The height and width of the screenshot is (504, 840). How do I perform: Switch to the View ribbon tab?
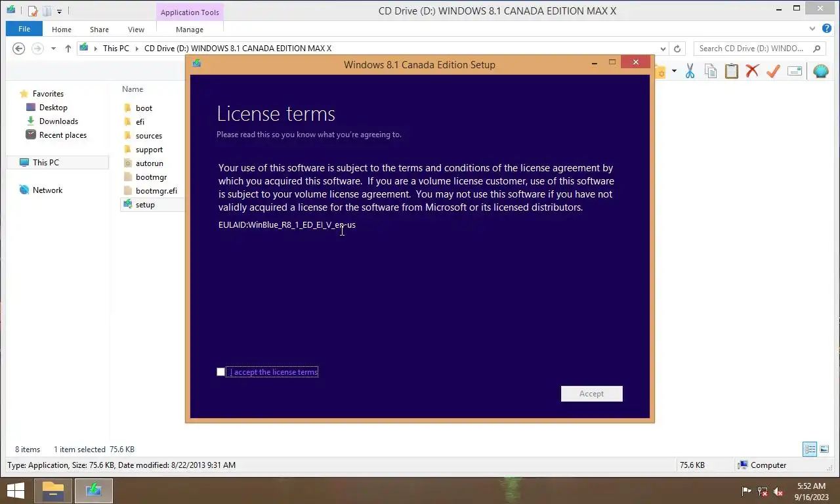click(x=136, y=30)
